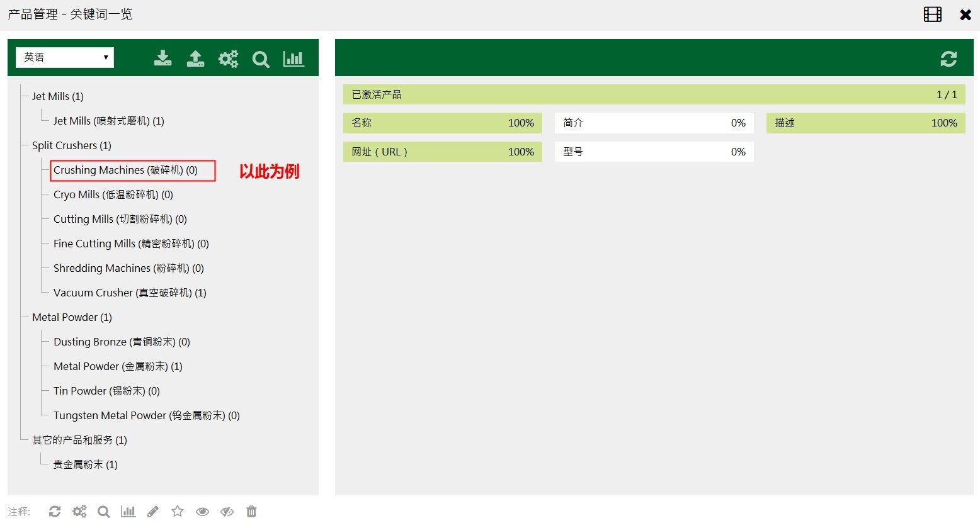The height and width of the screenshot is (528, 980).
Task: Open the bar chart statistics in green toolbar
Action: [x=293, y=59]
